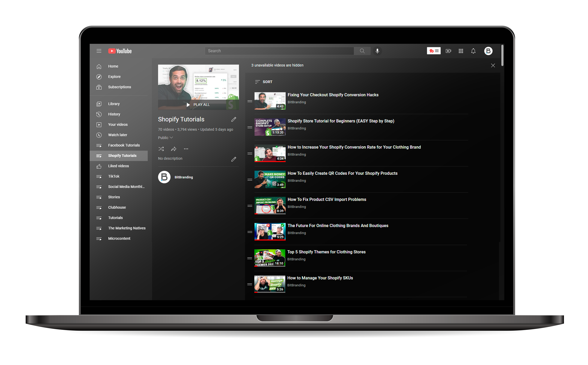Screen dimensions: 588x365
Task: Activate voice search microphone
Action: pos(377,51)
